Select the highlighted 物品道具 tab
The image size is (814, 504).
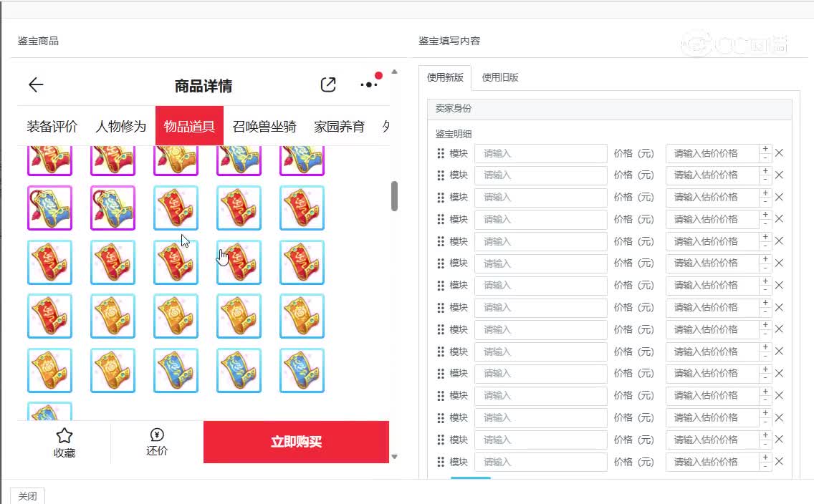[x=189, y=126]
